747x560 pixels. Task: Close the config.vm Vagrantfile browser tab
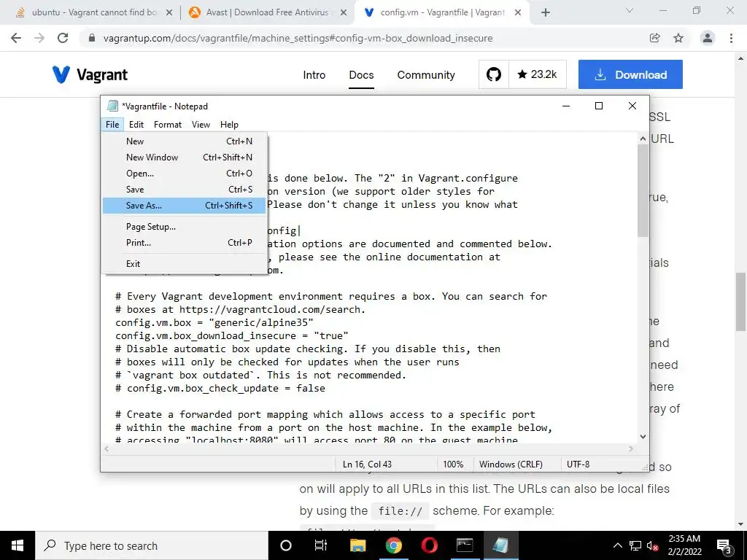click(x=518, y=13)
